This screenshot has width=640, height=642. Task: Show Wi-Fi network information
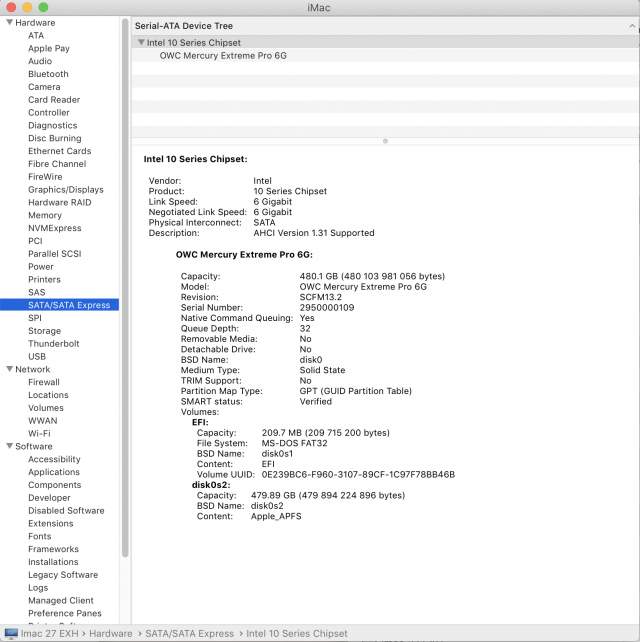[39, 433]
